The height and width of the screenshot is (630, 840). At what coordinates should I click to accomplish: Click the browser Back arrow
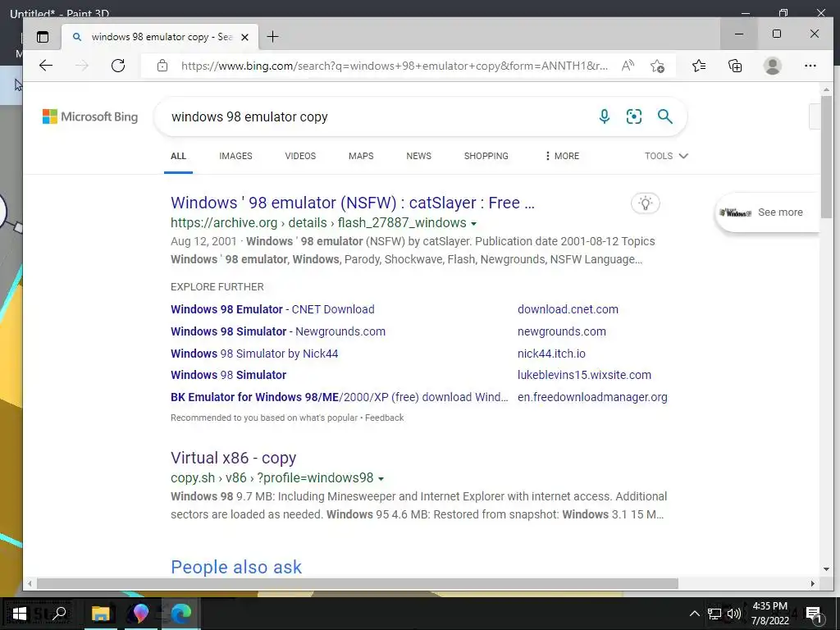click(x=46, y=66)
